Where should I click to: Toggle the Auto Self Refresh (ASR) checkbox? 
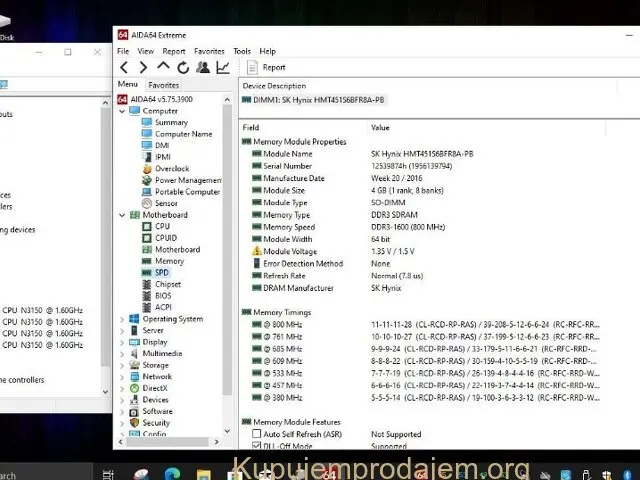click(257, 434)
